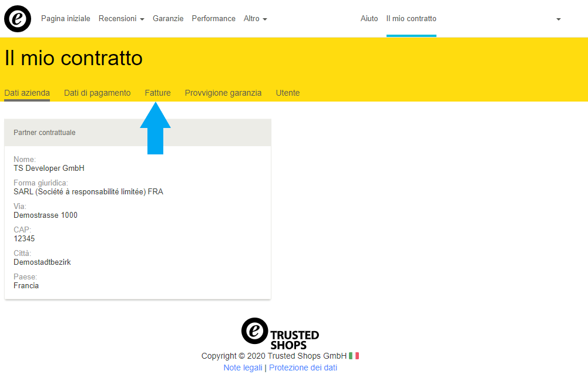Open the Fatture tab
588x381 pixels.
point(157,93)
